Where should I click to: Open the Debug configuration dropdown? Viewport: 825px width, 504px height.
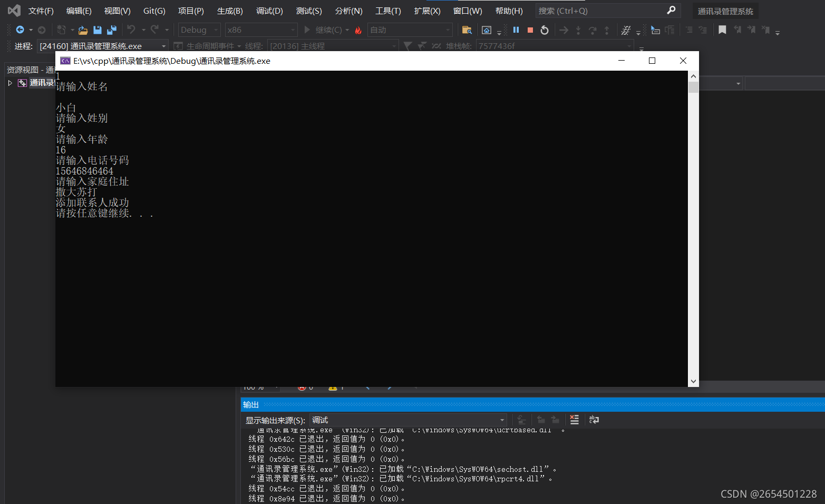(x=199, y=30)
